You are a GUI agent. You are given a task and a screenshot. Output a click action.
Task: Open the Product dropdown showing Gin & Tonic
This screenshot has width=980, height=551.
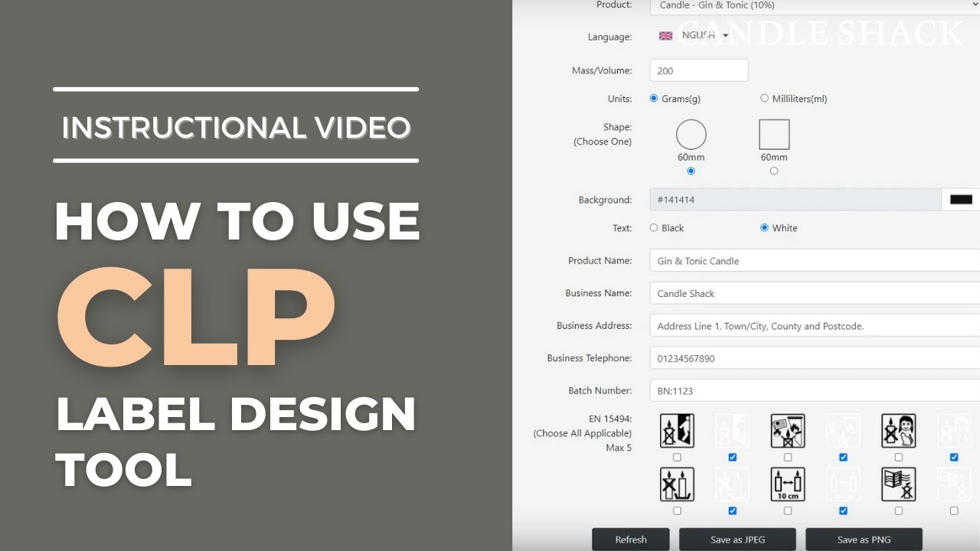tap(815, 6)
